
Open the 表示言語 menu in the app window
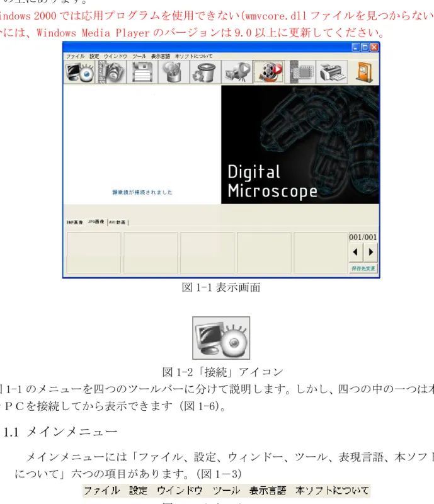pyautogui.click(x=161, y=56)
